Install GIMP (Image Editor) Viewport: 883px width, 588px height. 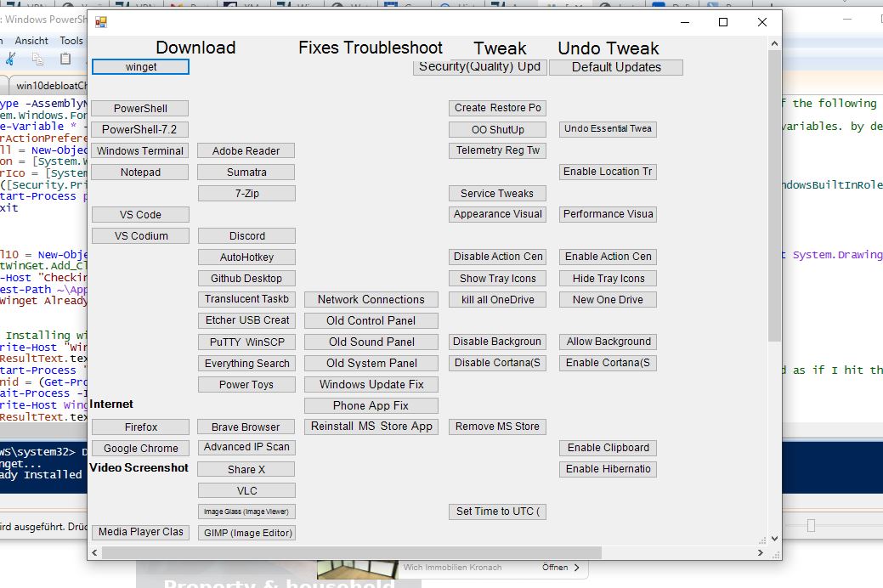[x=246, y=533]
